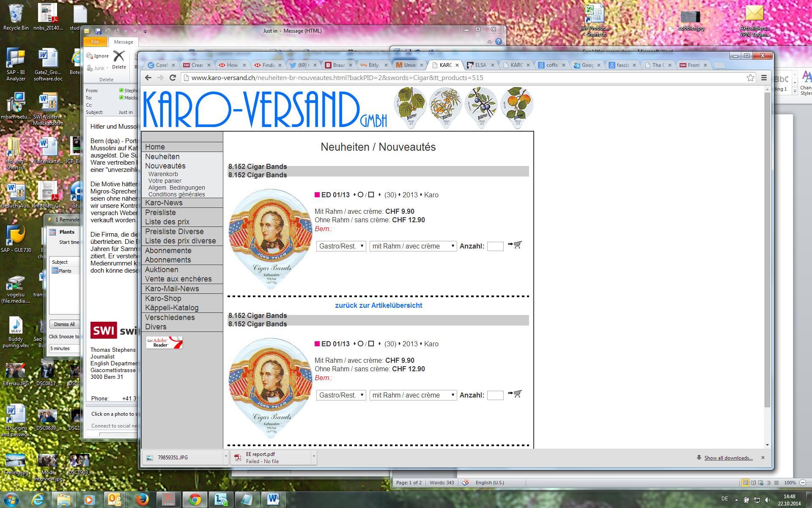Bookmark this page with the star icon
The height and width of the screenshot is (508, 812).
pyautogui.click(x=750, y=77)
